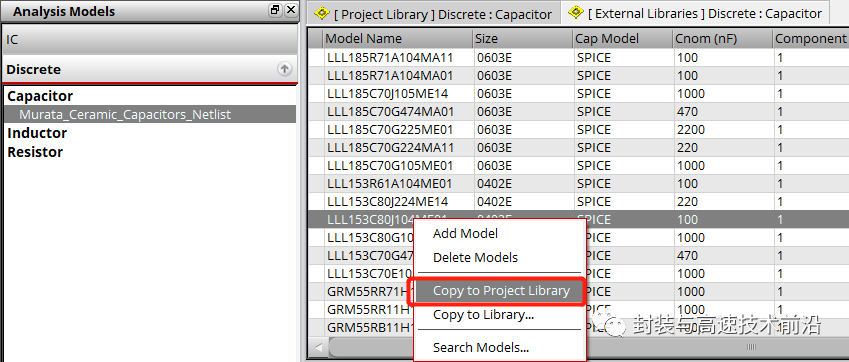This screenshot has height=362, width=849.
Task: Close the Analysis Models panel
Action: (291, 10)
